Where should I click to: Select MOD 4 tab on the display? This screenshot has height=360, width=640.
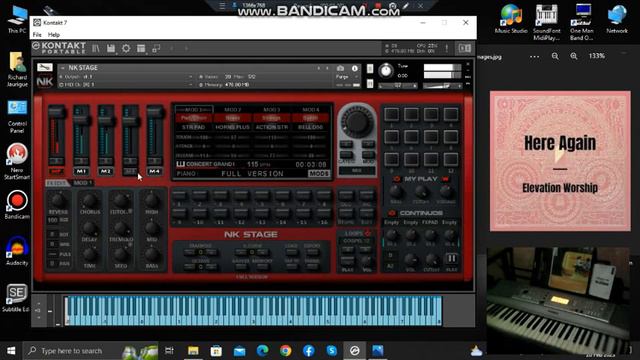coord(311,109)
